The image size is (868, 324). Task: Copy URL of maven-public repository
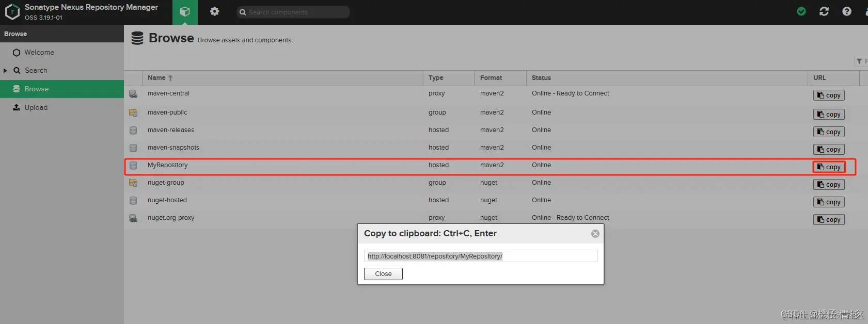pyautogui.click(x=829, y=115)
